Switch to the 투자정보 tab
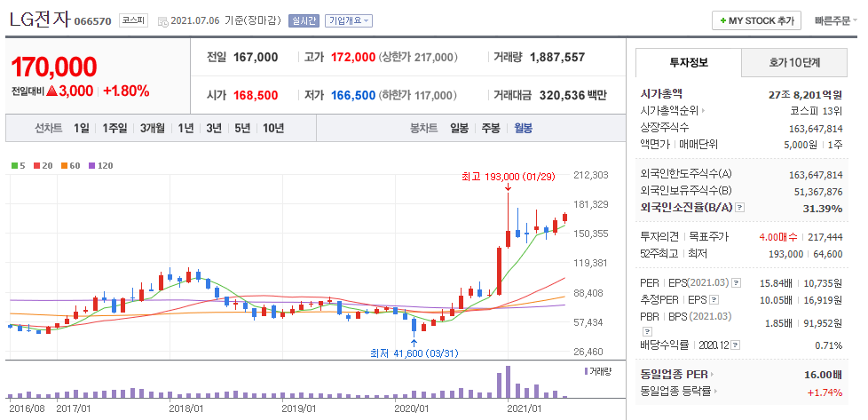Screen dimensions: 868x420 pos(688,62)
